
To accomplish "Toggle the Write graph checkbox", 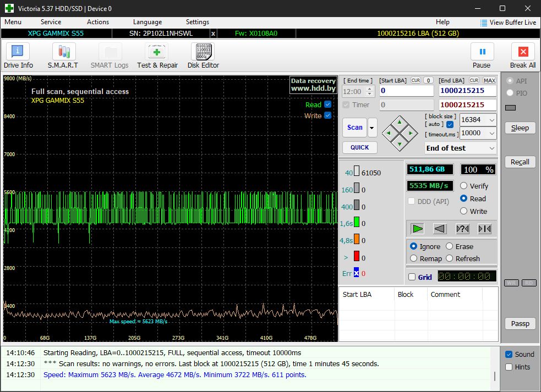I will click(x=328, y=115).
